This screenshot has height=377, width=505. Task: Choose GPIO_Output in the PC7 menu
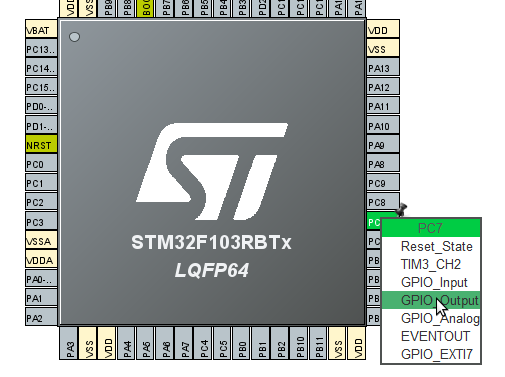coord(431,300)
